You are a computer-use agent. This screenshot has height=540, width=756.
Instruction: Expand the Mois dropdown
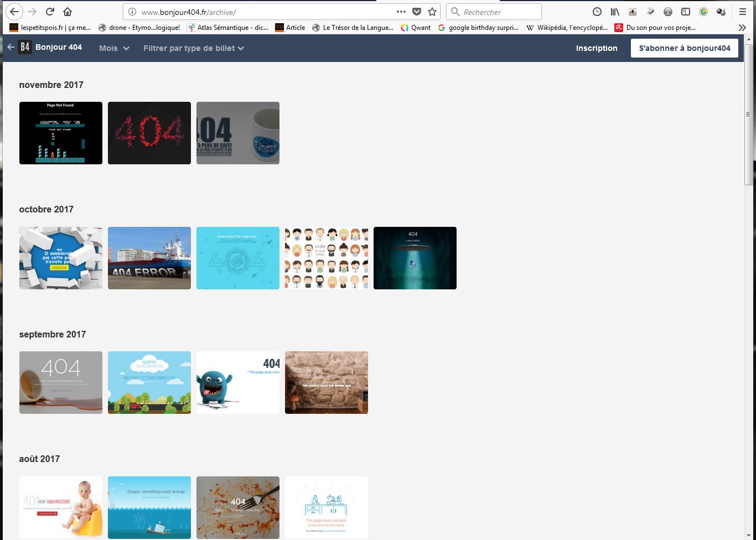pos(114,48)
